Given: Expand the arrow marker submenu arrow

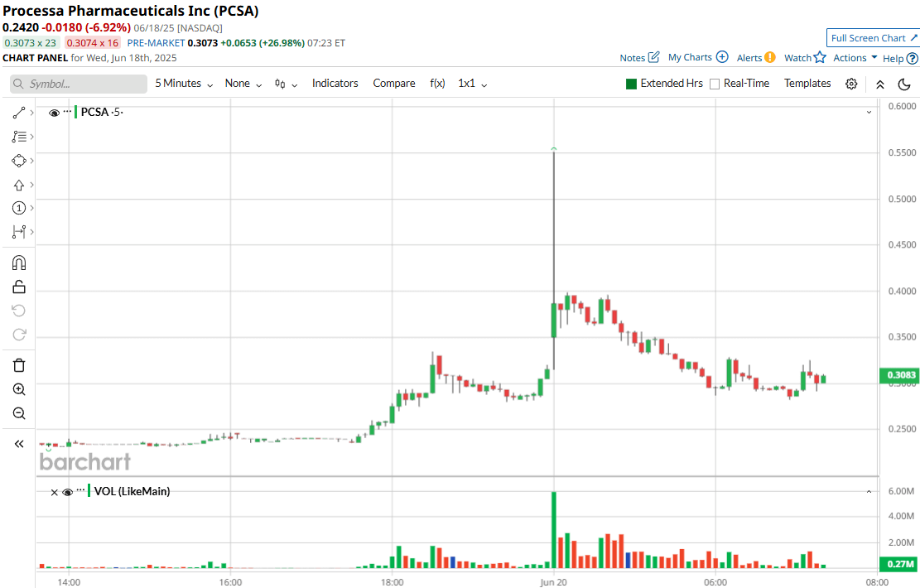Looking at the screenshot, I should [31, 185].
